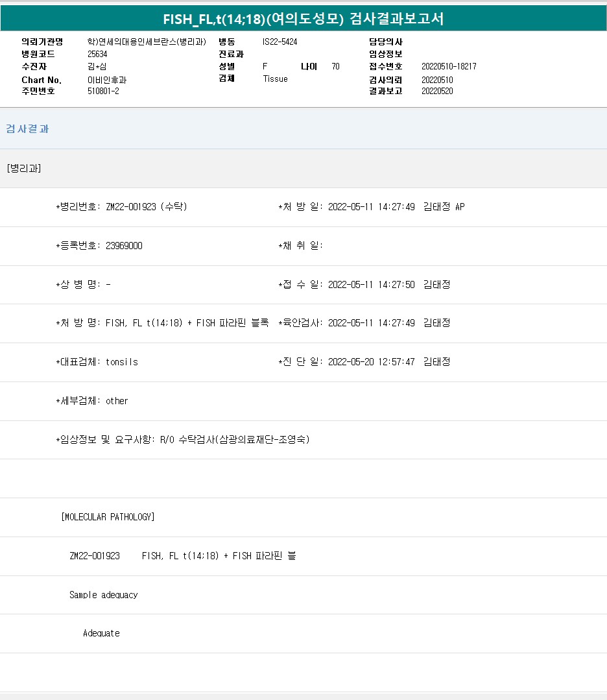Click specimen type Tissue
607x700 pixels.
(x=275, y=78)
